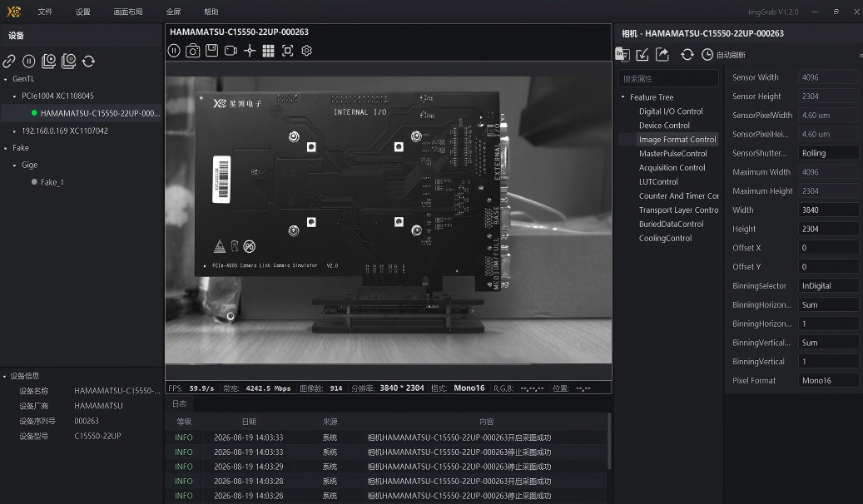Open the 画面布局 menu
This screenshot has height=504, width=863.
(128, 12)
